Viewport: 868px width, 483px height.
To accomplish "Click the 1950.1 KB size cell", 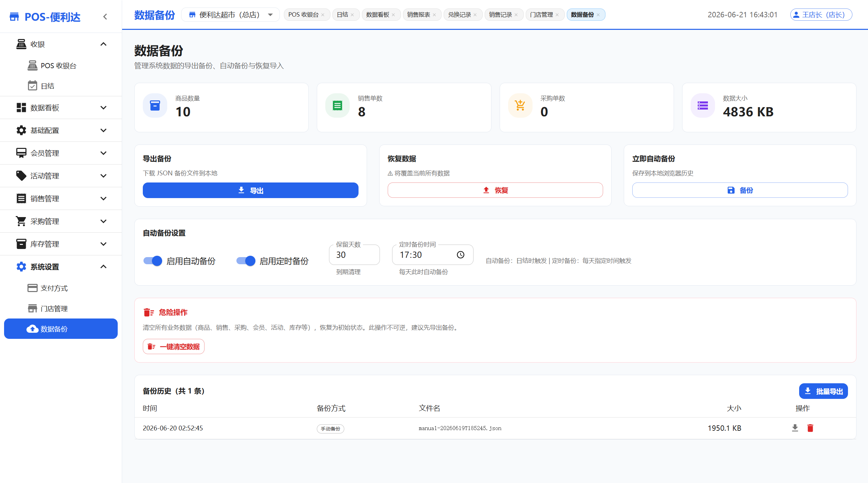I will (x=724, y=428).
